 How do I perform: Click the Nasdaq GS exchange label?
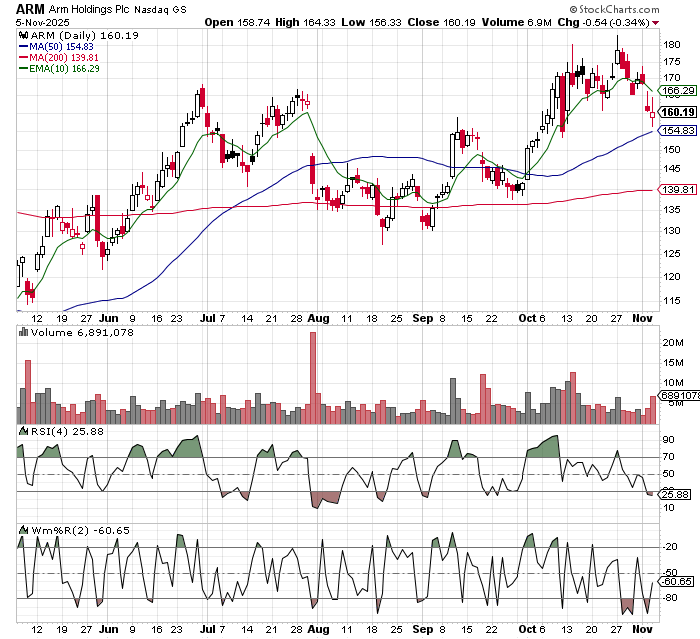[x=160, y=9]
